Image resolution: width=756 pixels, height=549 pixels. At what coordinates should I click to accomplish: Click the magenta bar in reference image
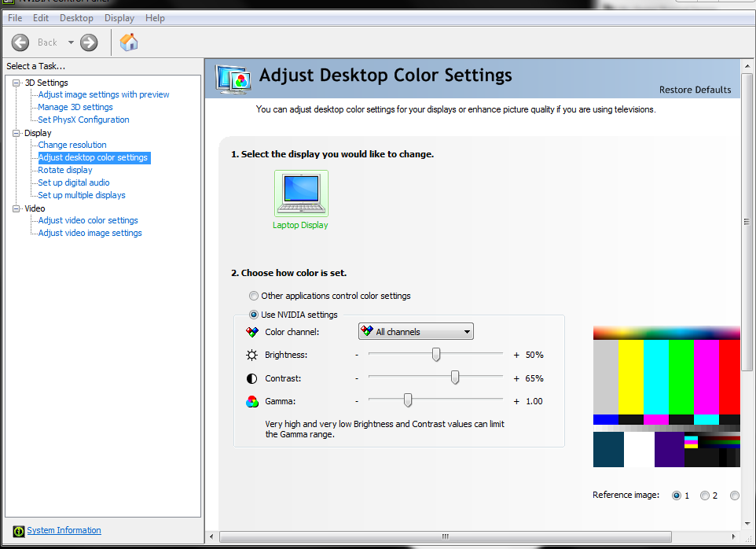coord(706,377)
